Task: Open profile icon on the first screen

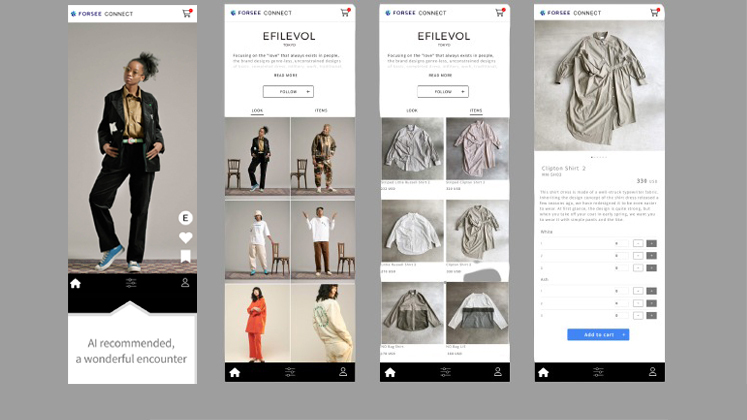Action: pos(185,283)
